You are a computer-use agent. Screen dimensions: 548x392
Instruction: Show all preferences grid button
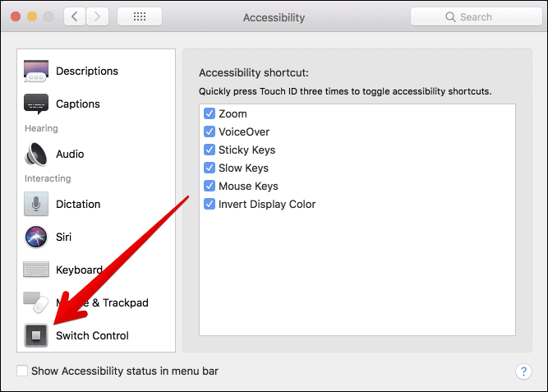[139, 16]
